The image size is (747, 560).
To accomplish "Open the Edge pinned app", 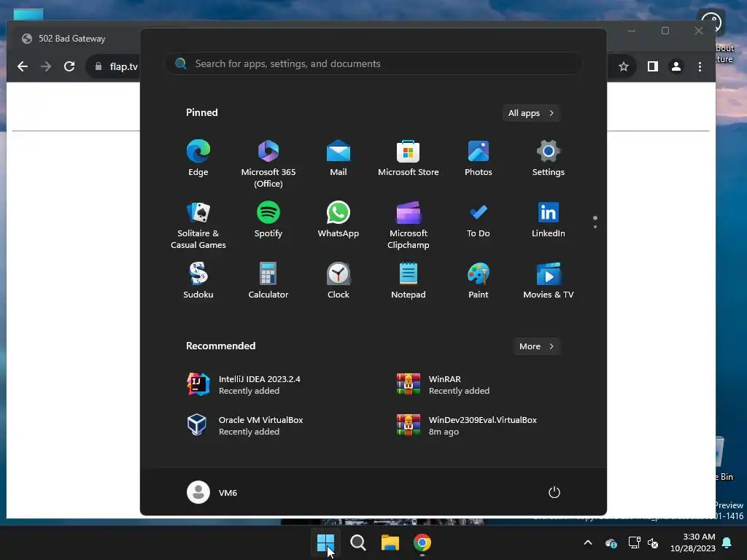I will pyautogui.click(x=198, y=157).
